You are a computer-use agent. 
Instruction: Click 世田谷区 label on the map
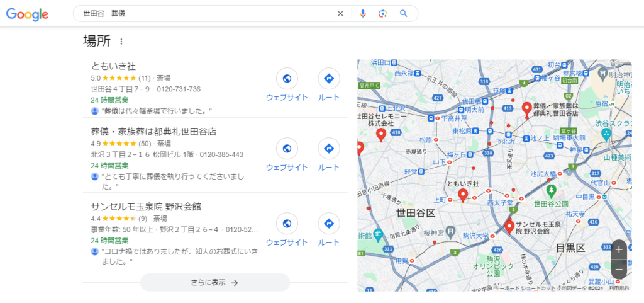point(415,213)
